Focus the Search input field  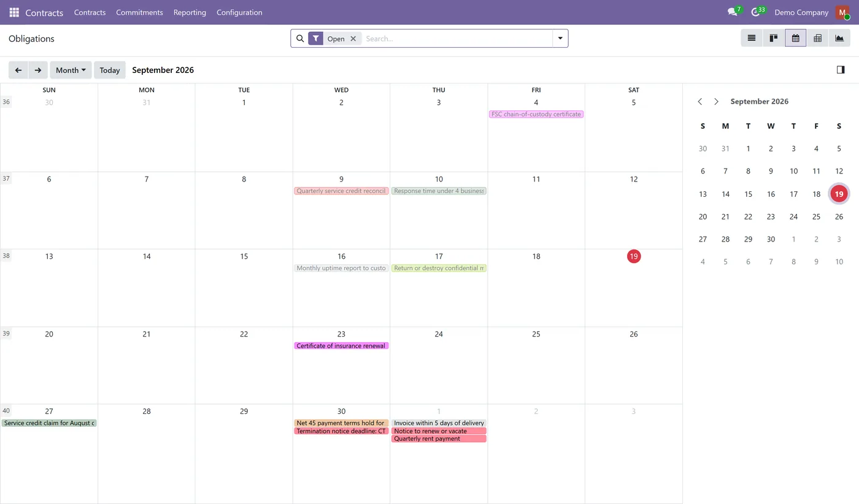tap(457, 39)
